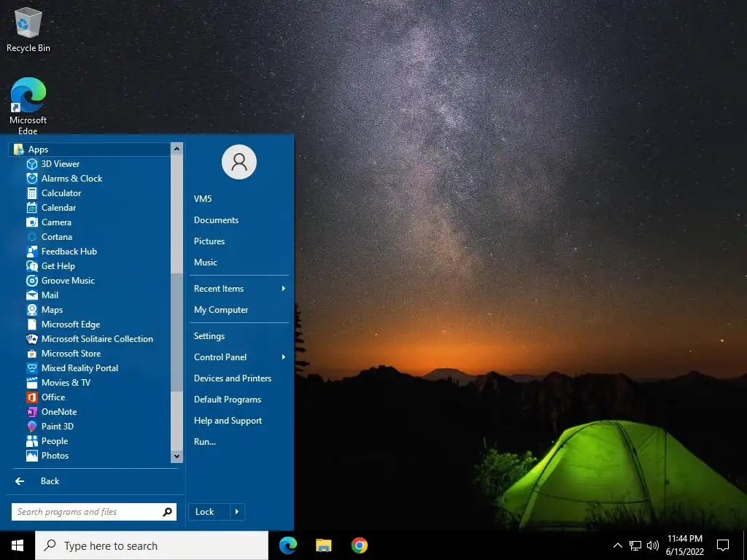Click the apps list scroll-down arrow

(x=177, y=456)
